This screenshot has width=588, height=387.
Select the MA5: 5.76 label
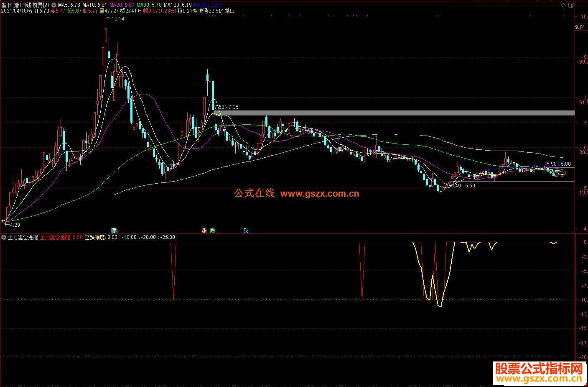tap(69, 5)
